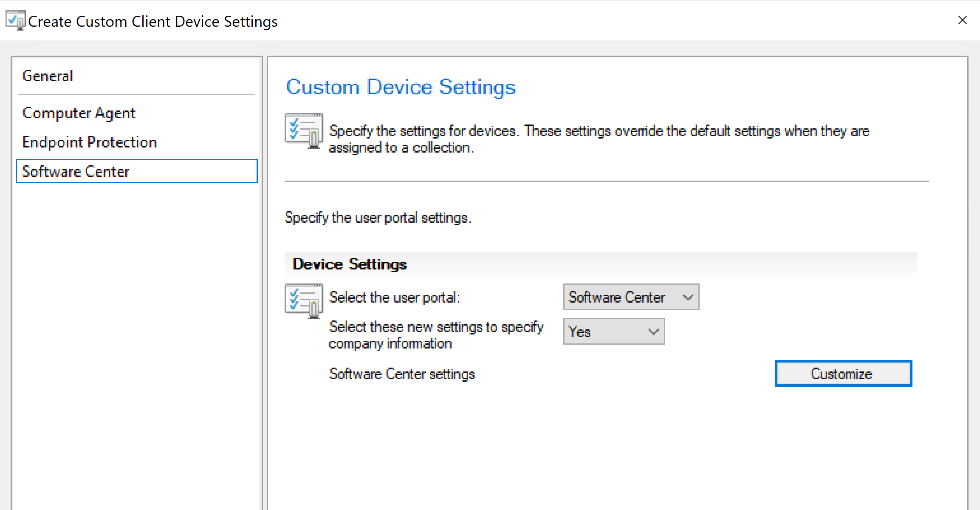Close the Create Custom Client Device Settings dialog

point(962,20)
